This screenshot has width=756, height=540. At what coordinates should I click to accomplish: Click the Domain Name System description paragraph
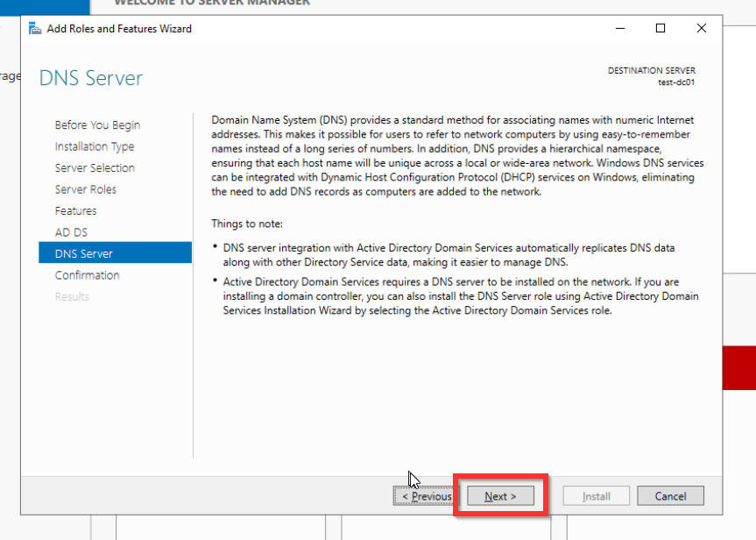click(x=457, y=155)
